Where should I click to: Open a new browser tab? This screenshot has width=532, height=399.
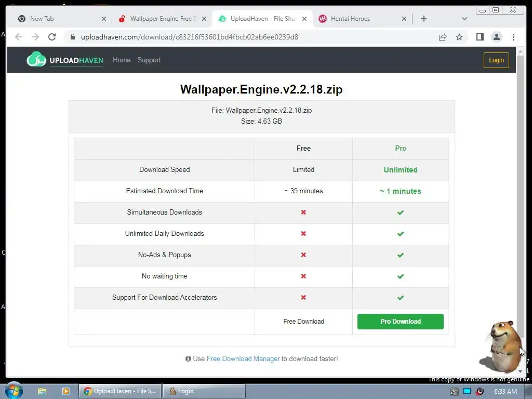[x=424, y=19]
